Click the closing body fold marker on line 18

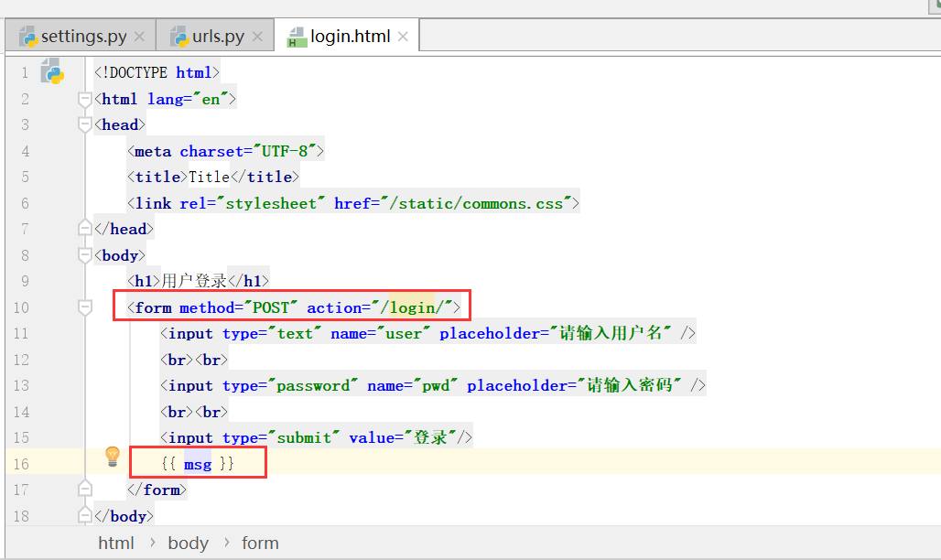(84, 515)
